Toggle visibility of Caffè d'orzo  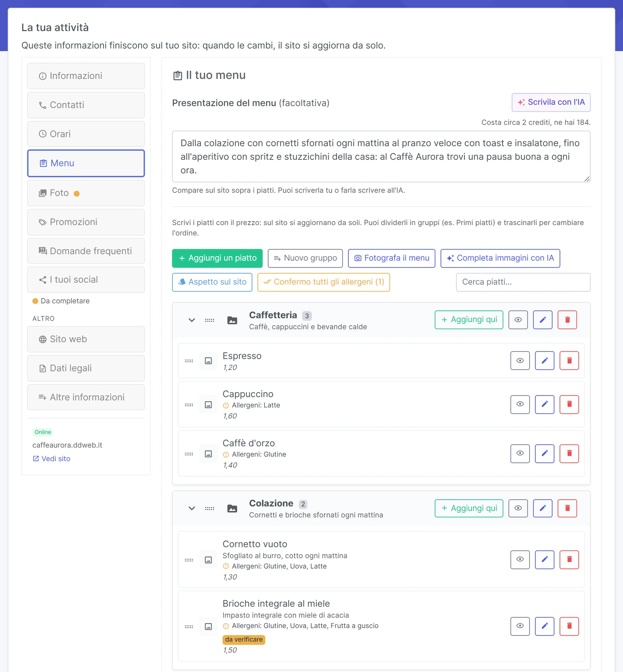click(520, 453)
